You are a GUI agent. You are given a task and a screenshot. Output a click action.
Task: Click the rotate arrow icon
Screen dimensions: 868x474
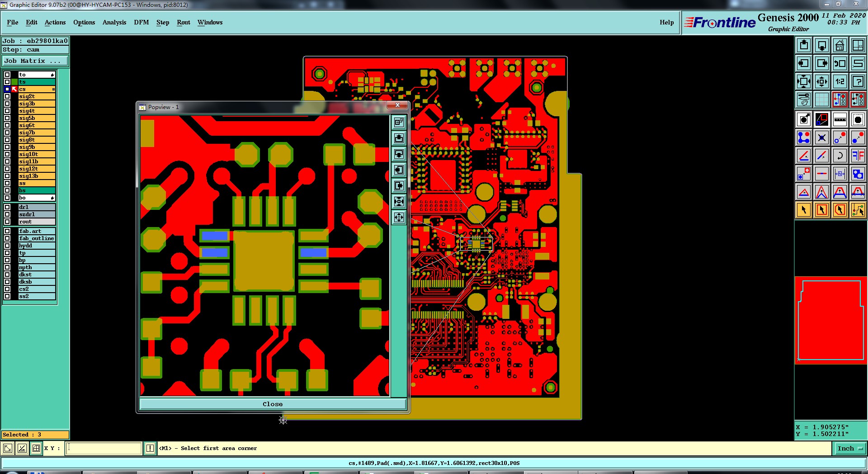click(840, 156)
